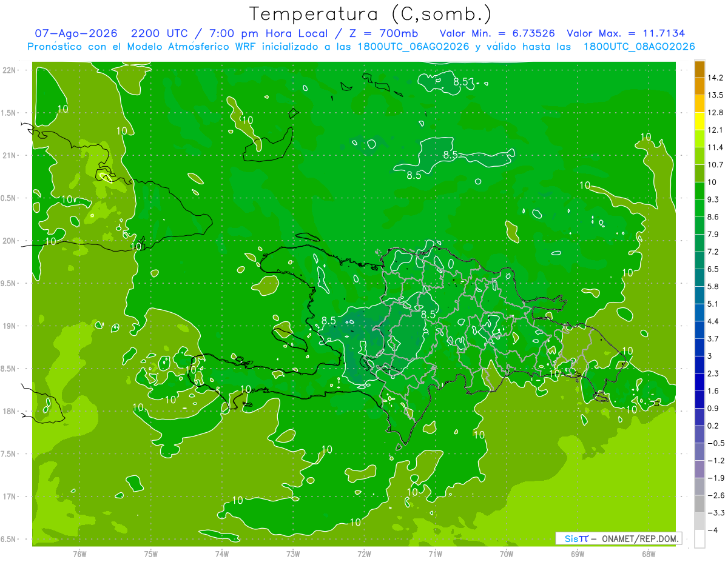Click the '76W' longitude label
Viewport: 728px width, 562px height.
coord(79,554)
